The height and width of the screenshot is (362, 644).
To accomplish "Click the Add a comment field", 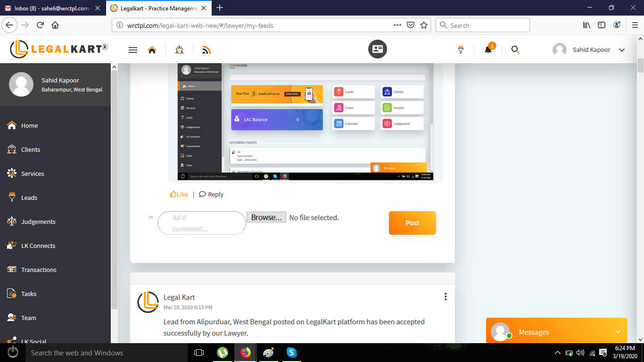I will 201,223.
